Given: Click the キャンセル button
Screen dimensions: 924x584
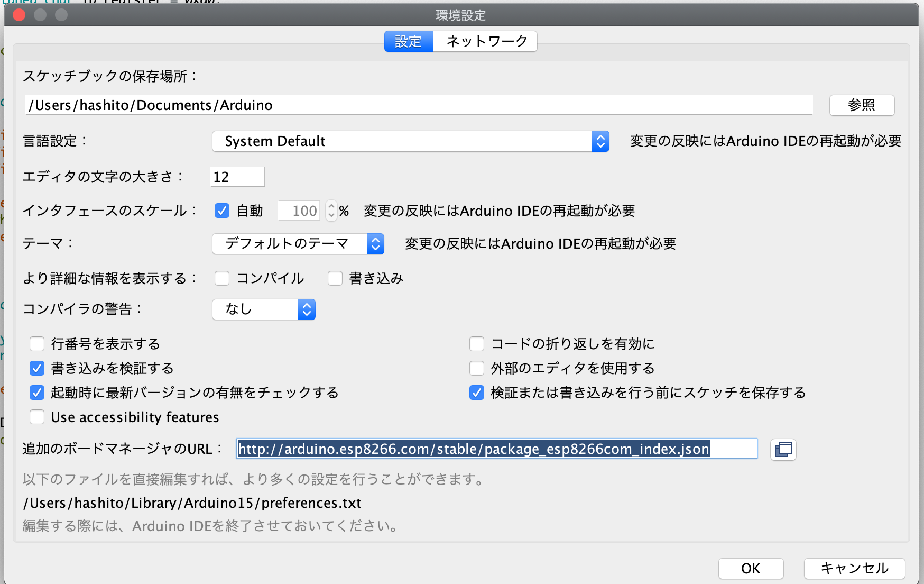Looking at the screenshot, I should click(x=854, y=568).
